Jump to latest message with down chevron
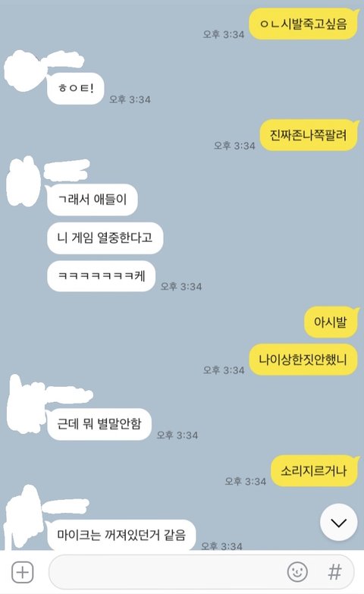This screenshot has width=364, height=594. tap(339, 523)
